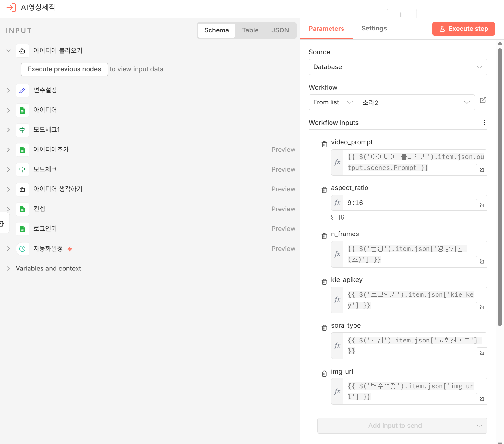Viewport: 504px width, 444px height.
Task: Click the fx toggle on n_frames field
Action: click(x=337, y=254)
